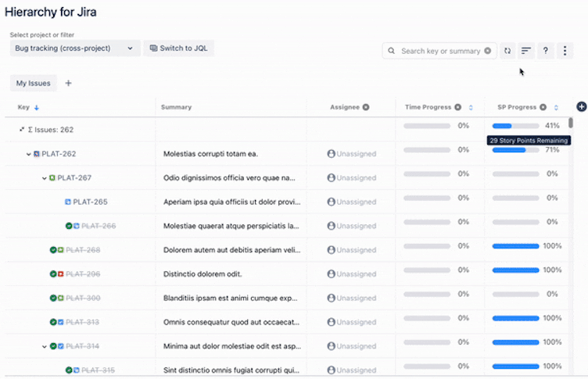Remove the SP Progress column via X icon
588x379 pixels.
pos(543,107)
